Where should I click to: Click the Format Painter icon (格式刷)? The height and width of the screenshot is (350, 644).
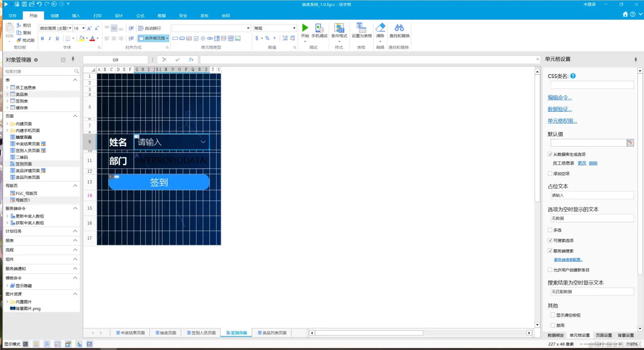pyautogui.click(x=19, y=40)
